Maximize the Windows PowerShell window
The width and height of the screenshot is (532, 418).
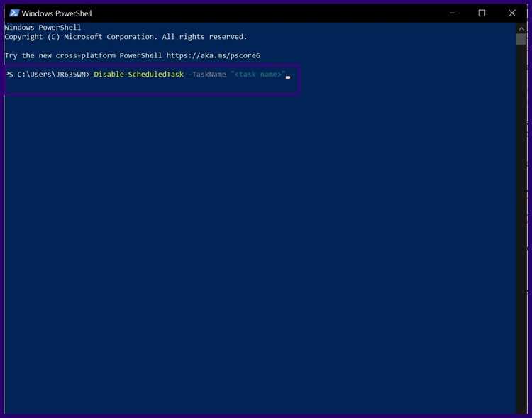click(482, 13)
